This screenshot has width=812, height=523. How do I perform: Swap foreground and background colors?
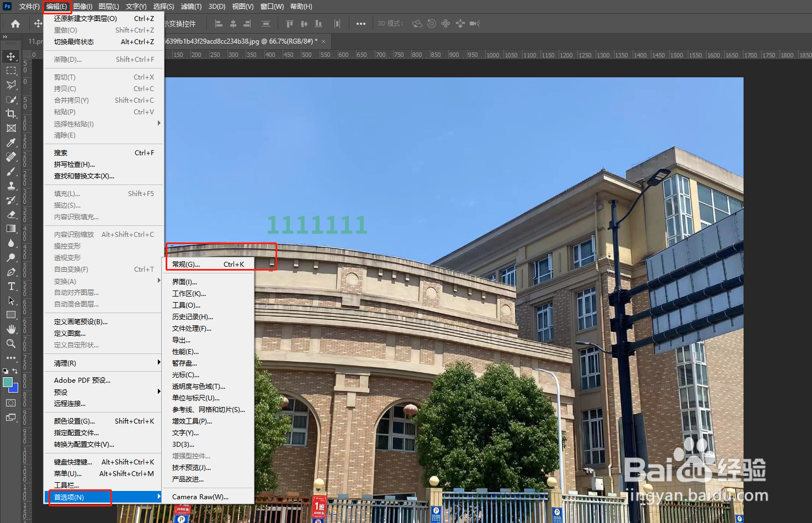pyautogui.click(x=15, y=371)
